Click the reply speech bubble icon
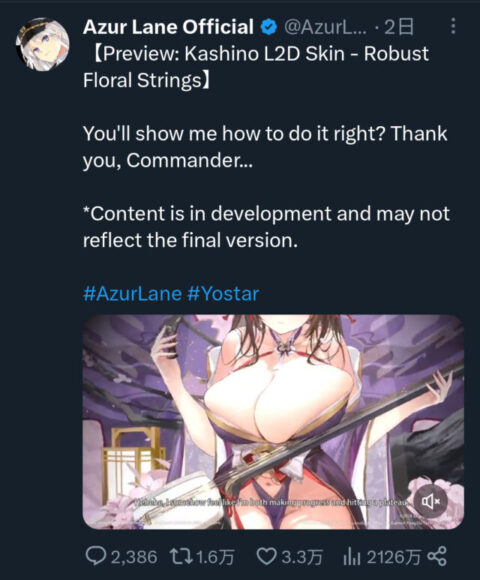The image size is (480, 580). 95,556
